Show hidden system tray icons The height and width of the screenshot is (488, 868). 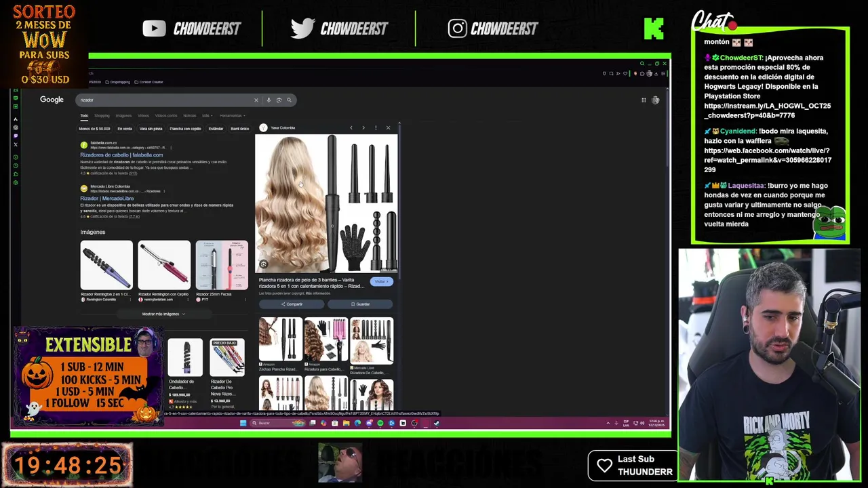click(608, 423)
